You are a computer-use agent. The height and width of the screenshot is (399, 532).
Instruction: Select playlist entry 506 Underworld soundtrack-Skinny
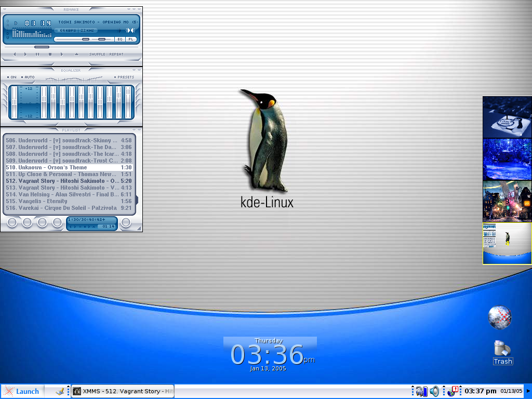69,140
